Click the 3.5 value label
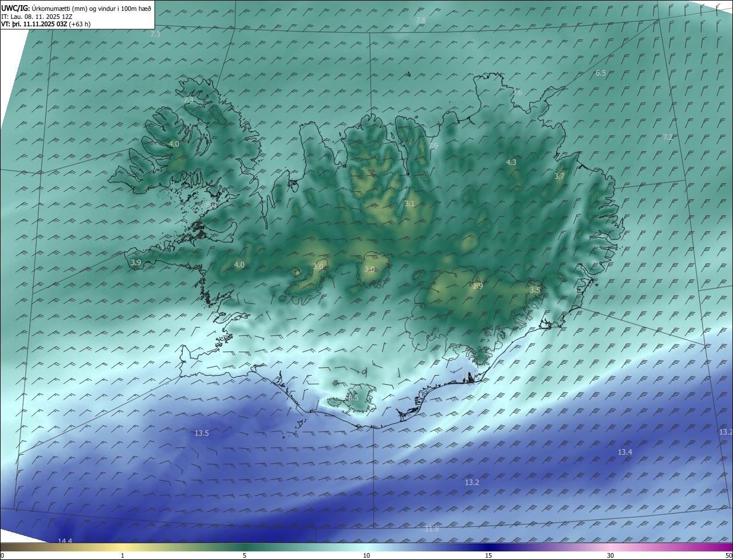 (x=535, y=290)
